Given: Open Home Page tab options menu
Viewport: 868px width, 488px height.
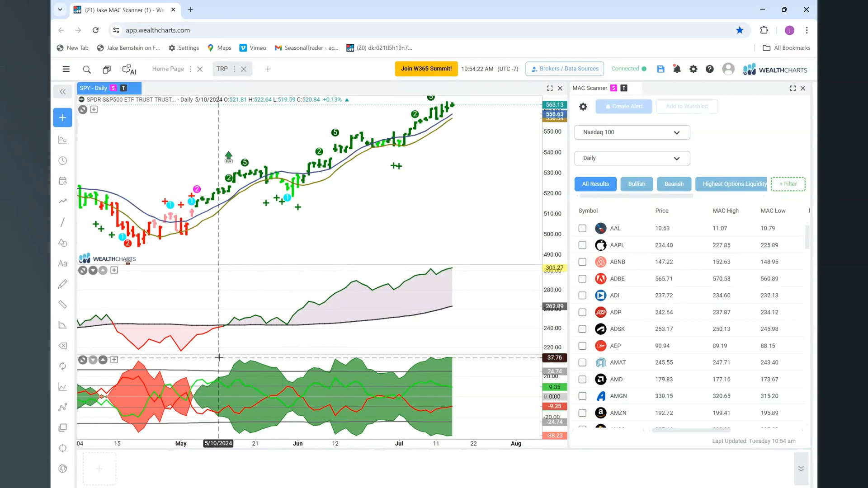Looking at the screenshot, I should coord(190,69).
